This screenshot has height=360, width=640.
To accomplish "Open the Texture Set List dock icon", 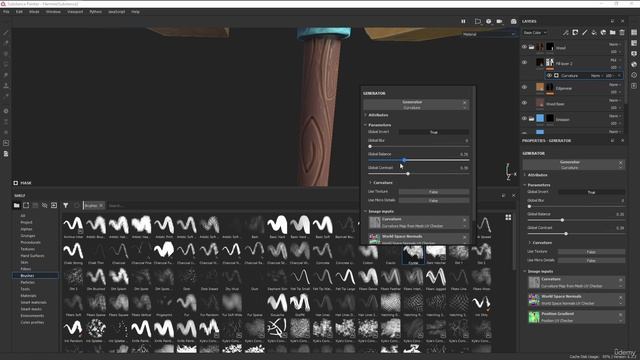I will tap(634, 32).
